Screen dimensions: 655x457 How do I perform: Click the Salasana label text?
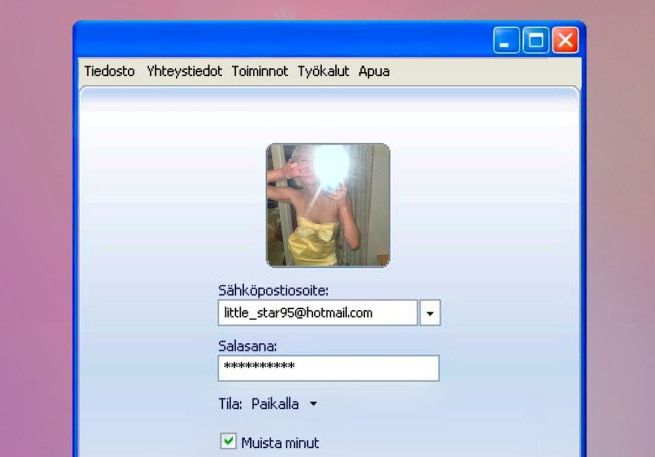(247, 346)
